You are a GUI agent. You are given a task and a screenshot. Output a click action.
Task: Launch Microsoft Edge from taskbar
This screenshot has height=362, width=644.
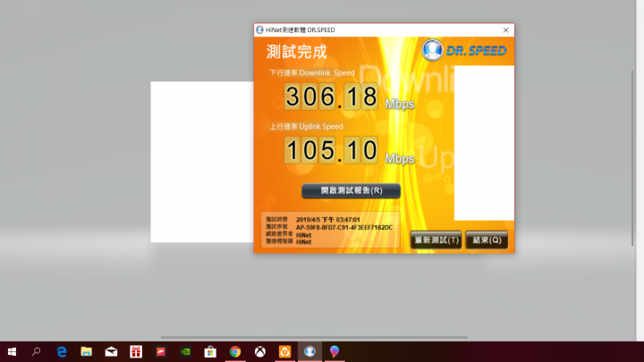(62, 352)
